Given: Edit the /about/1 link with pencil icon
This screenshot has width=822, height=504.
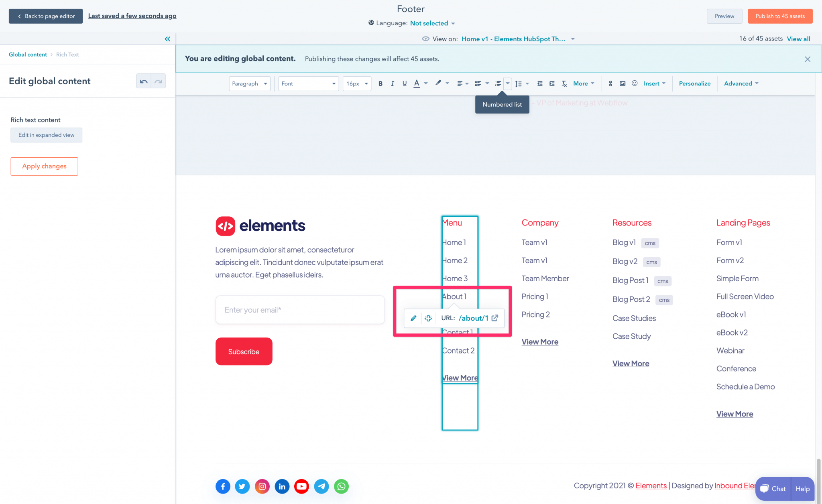Looking at the screenshot, I should pyautogui.click(x=413, y=318).
